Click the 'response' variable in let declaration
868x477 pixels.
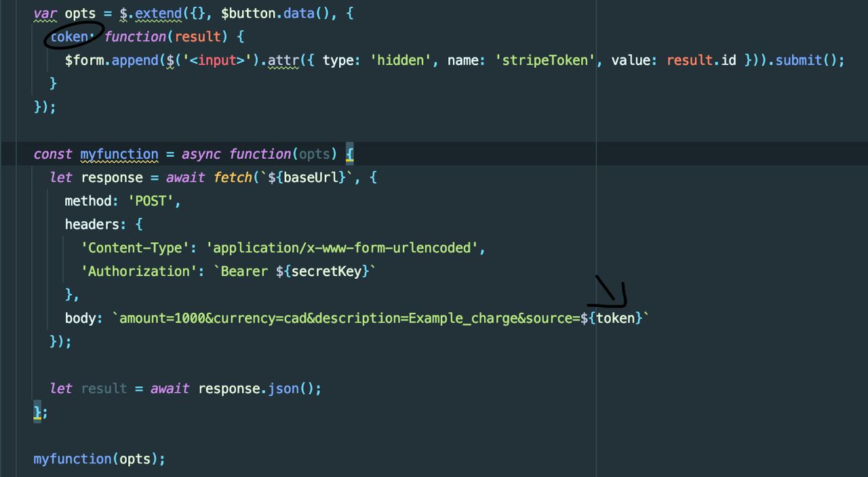(112, 178)
